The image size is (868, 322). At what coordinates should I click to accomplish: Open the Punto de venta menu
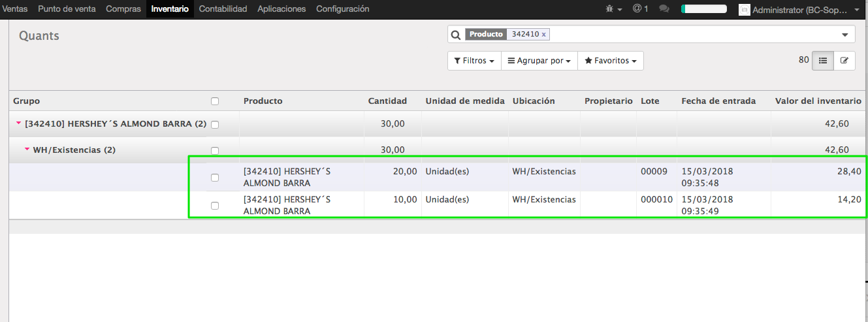click(x=67, y=9)
